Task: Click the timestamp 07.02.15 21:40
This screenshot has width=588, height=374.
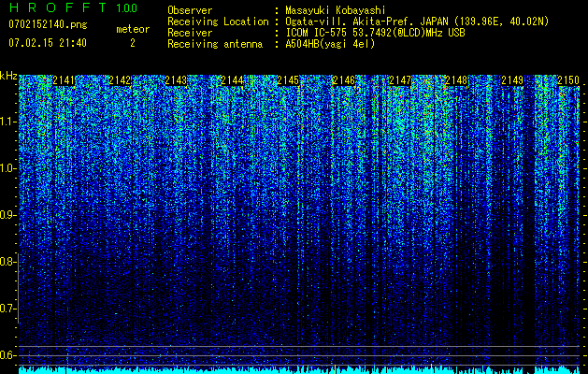Action: pyautogui.click(x=48, y=43)
